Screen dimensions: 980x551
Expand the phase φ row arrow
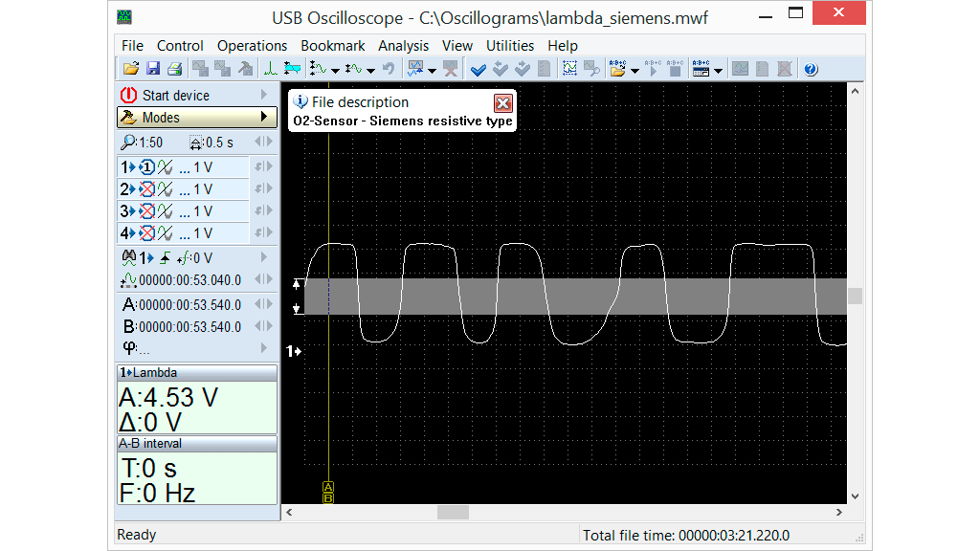coord(264,347)
